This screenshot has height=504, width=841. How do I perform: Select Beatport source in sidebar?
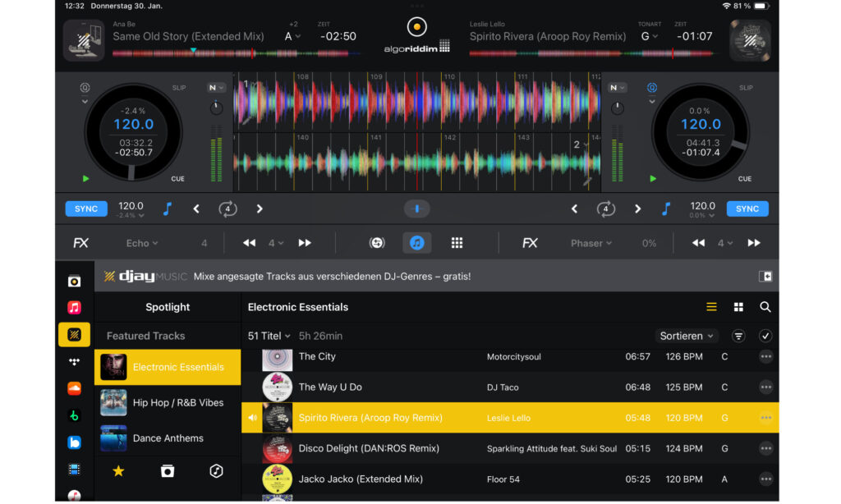click(74, 415)
